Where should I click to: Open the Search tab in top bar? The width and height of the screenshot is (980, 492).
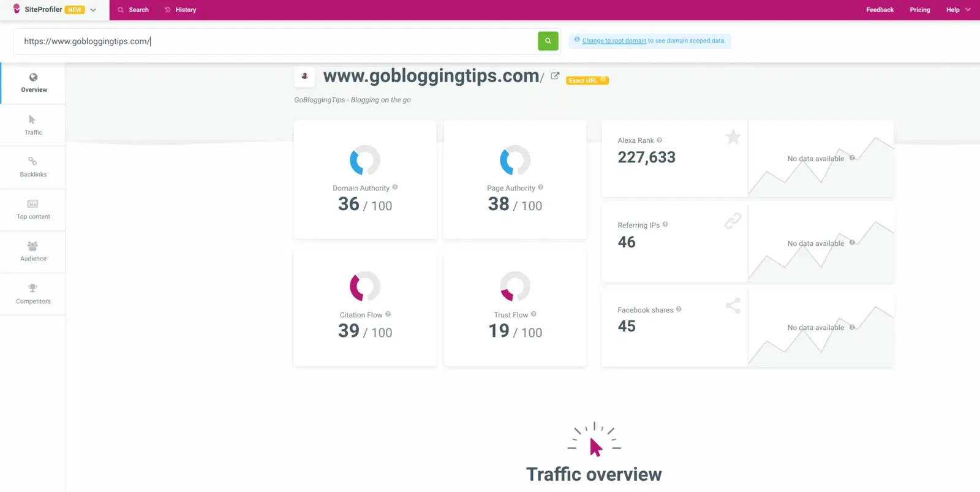(133, 10)
